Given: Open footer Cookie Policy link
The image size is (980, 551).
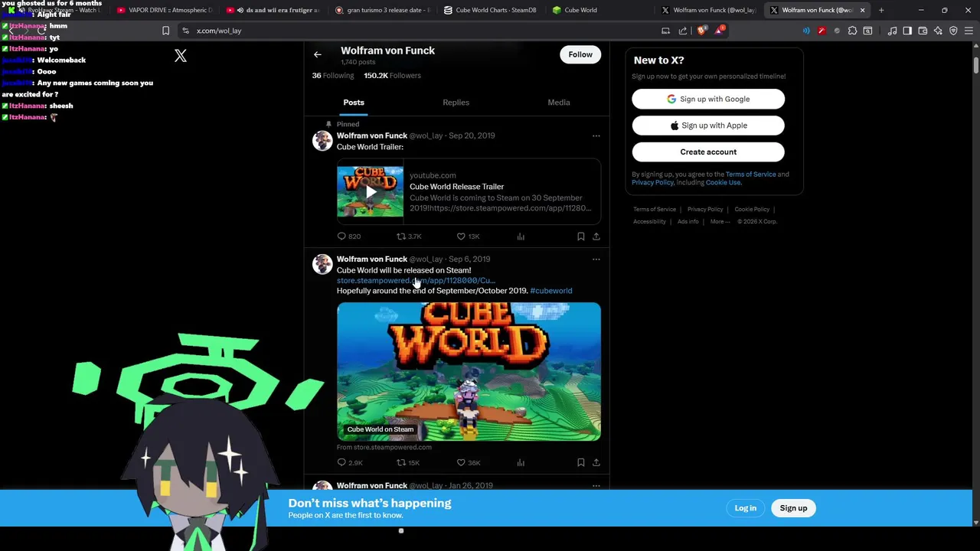Looking at the screenshot, I should tap(752, 210).
